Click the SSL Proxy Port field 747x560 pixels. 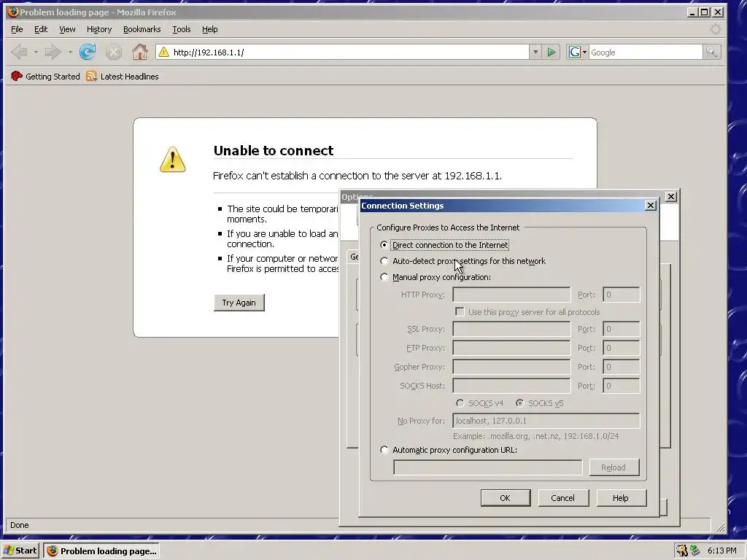coord(621,329)
